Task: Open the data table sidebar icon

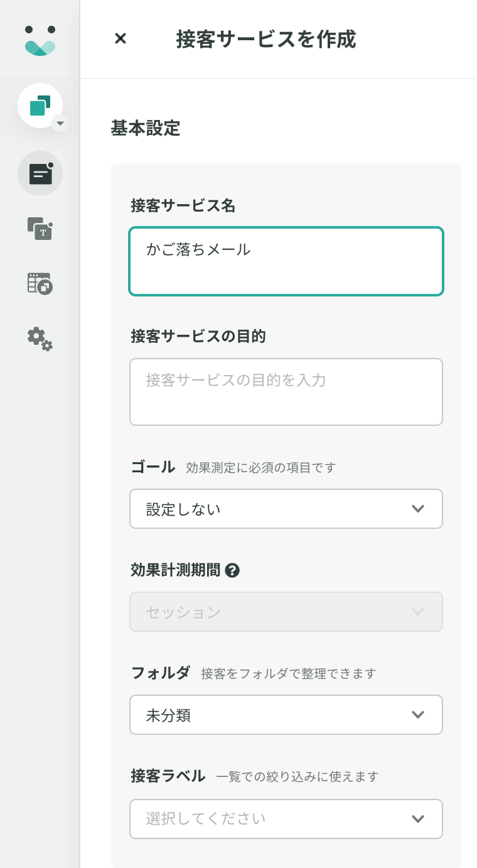Action: point(40,283)
